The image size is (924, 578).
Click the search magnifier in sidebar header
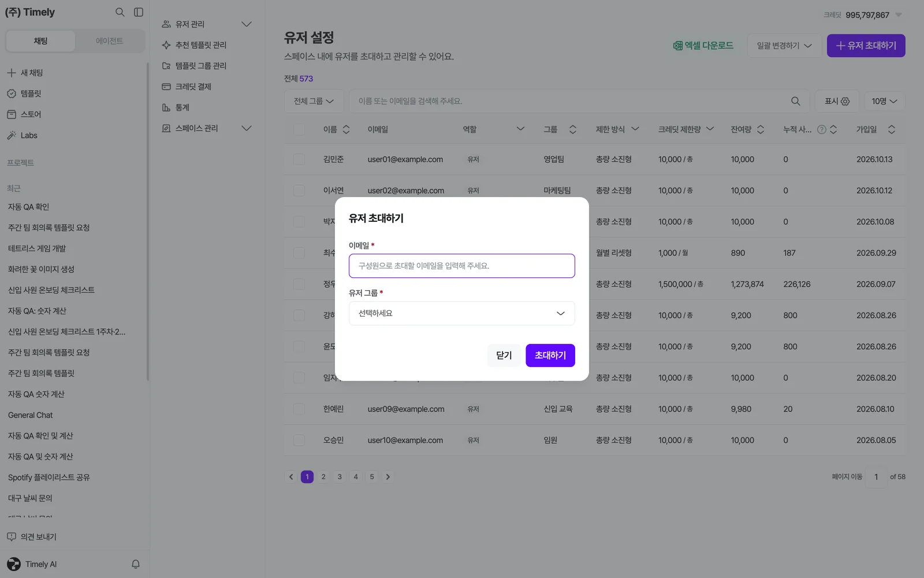120,12
